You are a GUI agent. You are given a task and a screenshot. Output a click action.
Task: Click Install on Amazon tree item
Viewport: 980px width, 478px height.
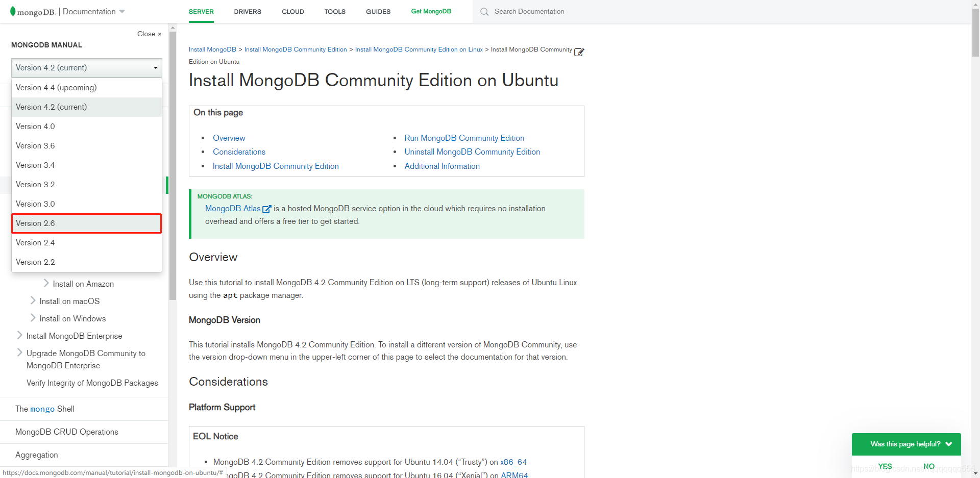83,284
